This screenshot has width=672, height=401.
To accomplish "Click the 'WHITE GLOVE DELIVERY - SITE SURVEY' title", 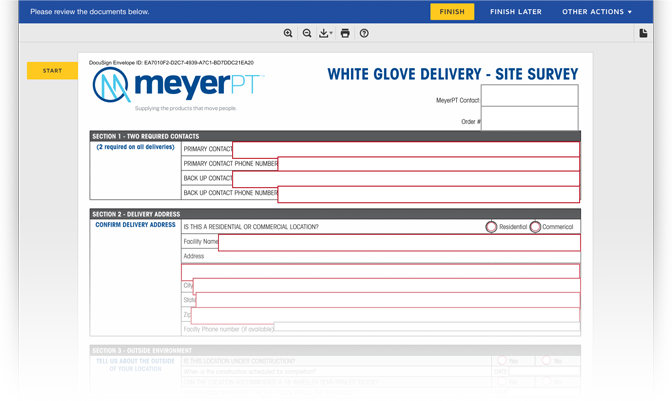I will 453,74.
